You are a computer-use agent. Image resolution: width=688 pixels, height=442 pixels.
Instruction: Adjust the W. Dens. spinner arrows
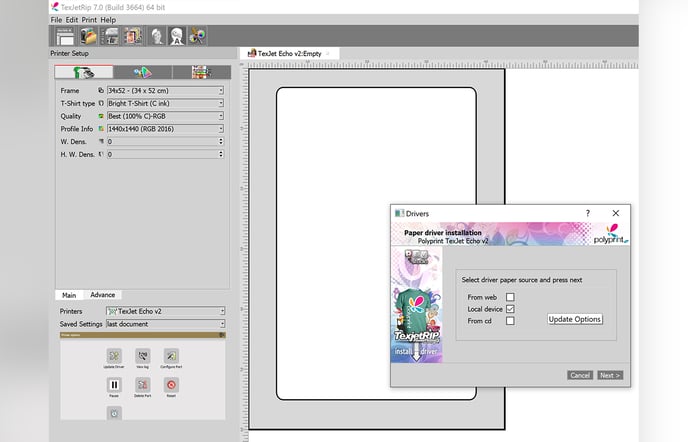(221, 141)
